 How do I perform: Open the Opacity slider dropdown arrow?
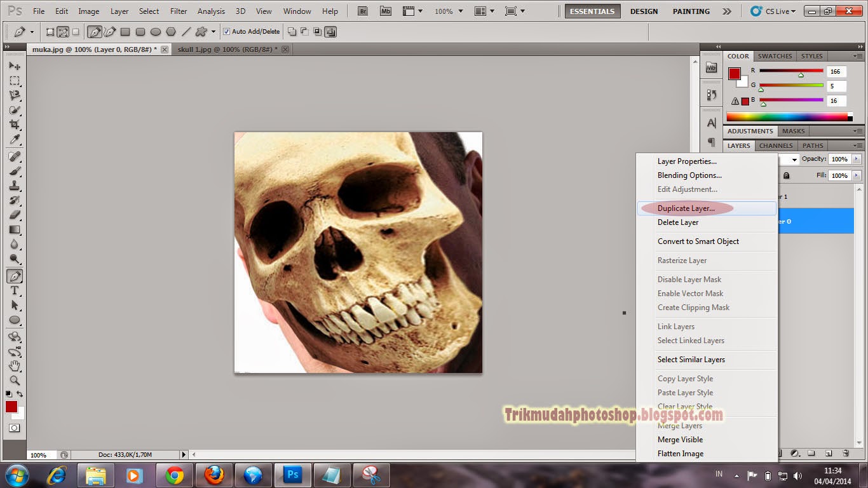tap(857, 159)
